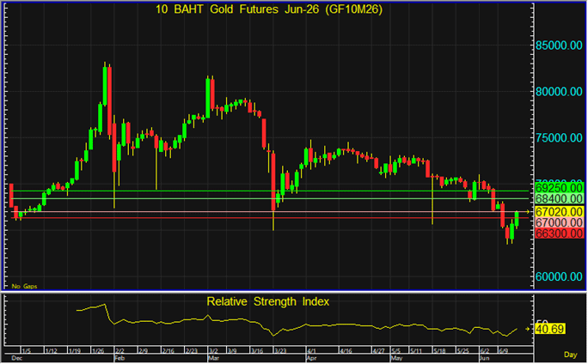Click the RSI value label 40.69
The image size is (588, 364).
click(550, 329)
